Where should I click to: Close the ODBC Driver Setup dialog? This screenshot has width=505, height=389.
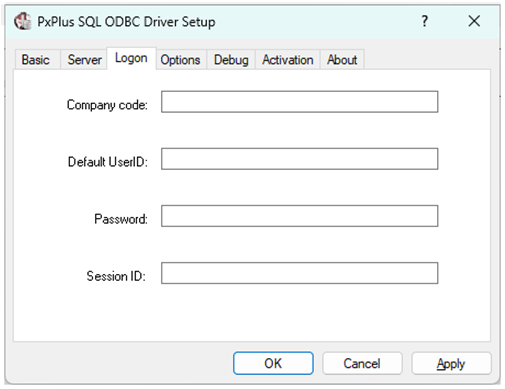(x=474, y=21)
